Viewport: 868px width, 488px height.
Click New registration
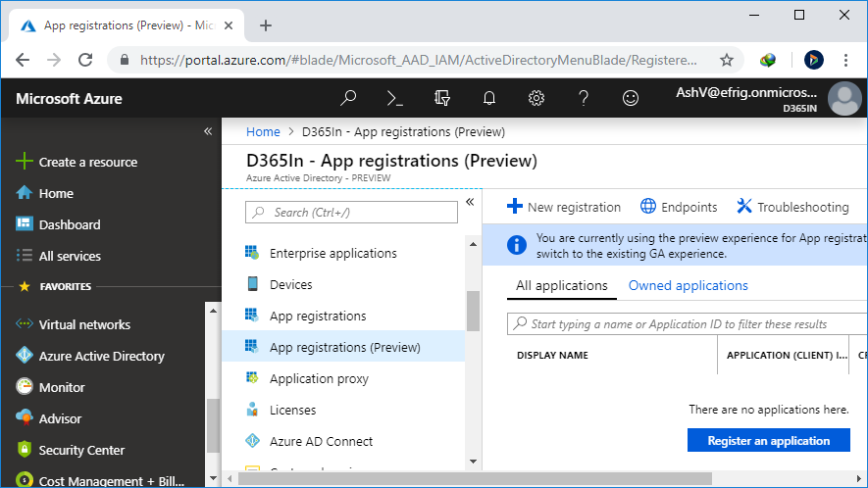coord(564,207)
